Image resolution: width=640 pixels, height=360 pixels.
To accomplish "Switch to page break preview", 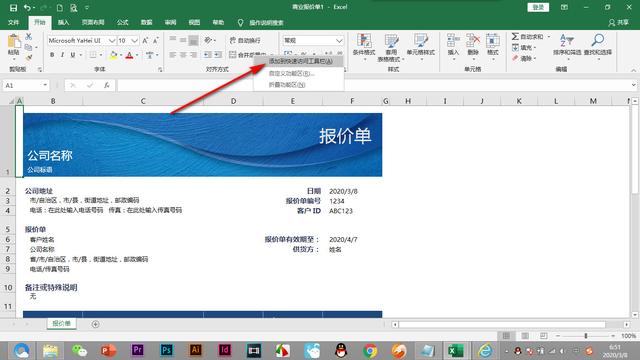I will pyautogui.click(x=544, y=336).
